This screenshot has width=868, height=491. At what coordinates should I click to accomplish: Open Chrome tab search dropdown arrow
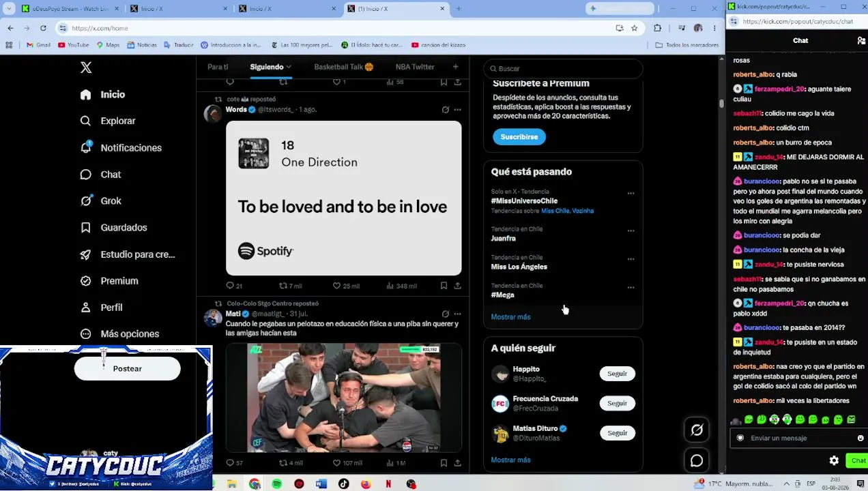10,8
